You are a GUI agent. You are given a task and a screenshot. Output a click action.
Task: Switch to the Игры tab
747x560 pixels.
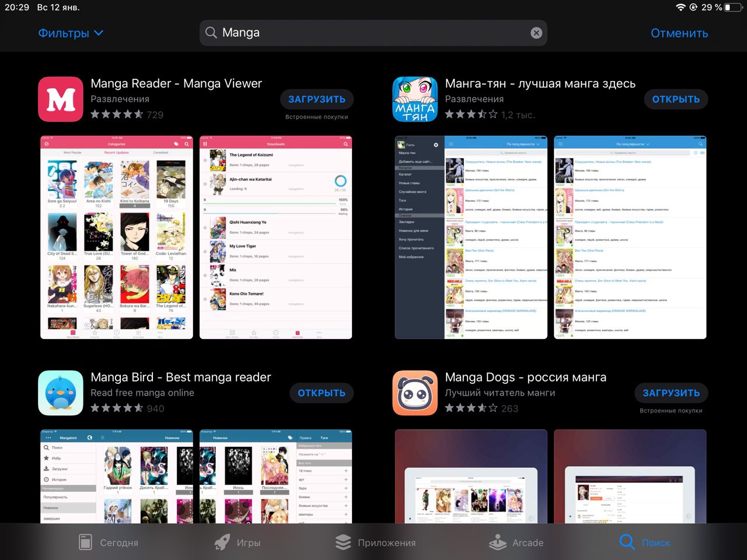(237, 542)
